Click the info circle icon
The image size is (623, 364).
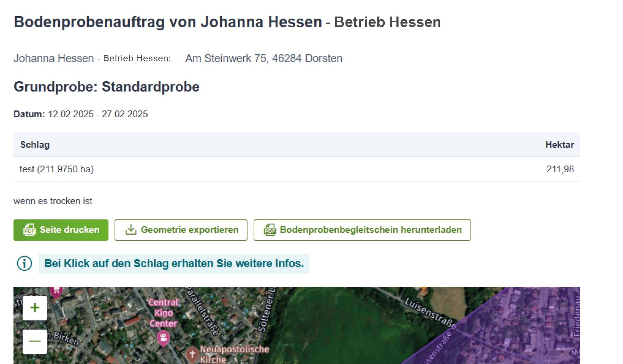click(24, 264)
